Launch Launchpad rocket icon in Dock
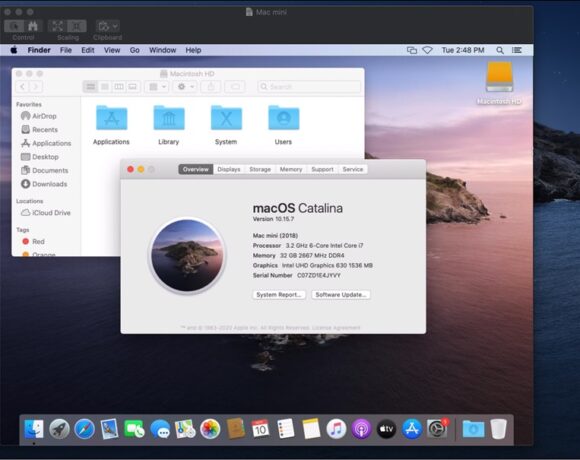Image resolution: width=580 pixels, height=460 pixels. click(59, 429)
